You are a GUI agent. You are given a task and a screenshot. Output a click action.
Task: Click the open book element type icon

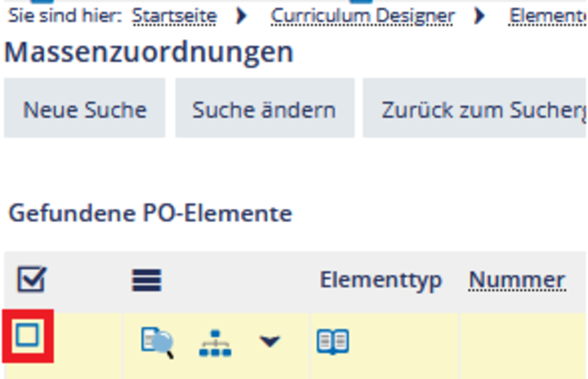332,341
